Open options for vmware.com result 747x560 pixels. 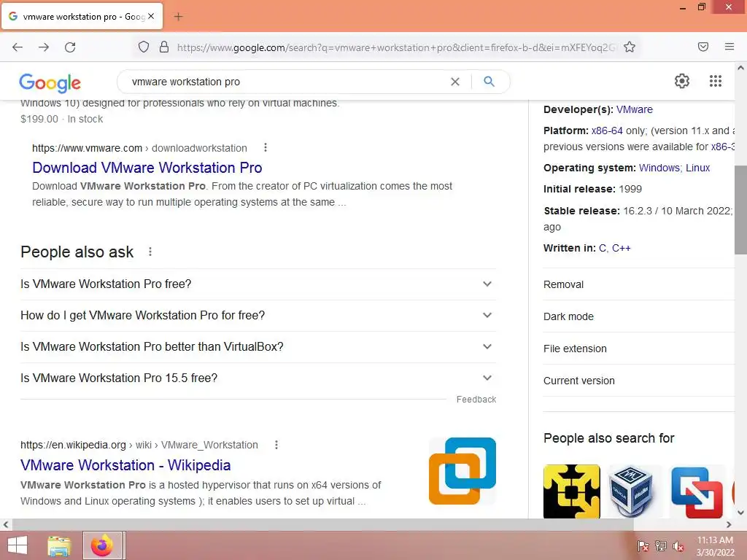pyautogui.click(x=266, y=147)
